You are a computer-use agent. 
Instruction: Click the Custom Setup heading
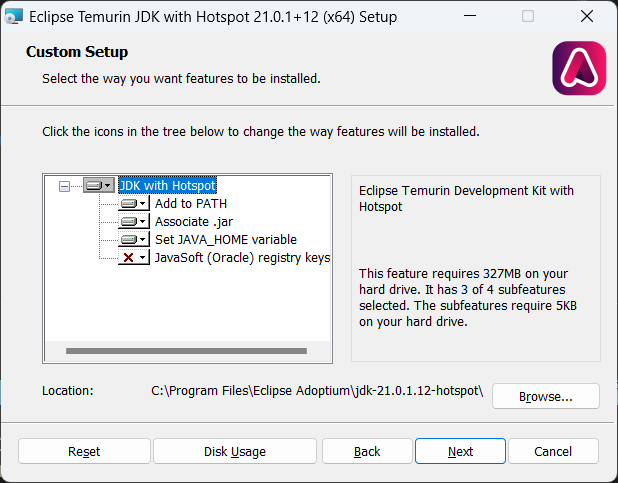[x=77, y=52]
